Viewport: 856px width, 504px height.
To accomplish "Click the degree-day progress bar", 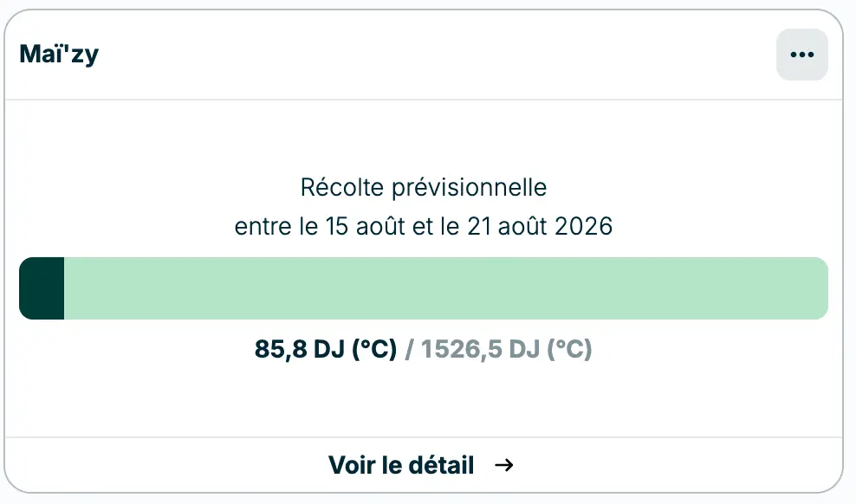I will (x=424, y=288).
